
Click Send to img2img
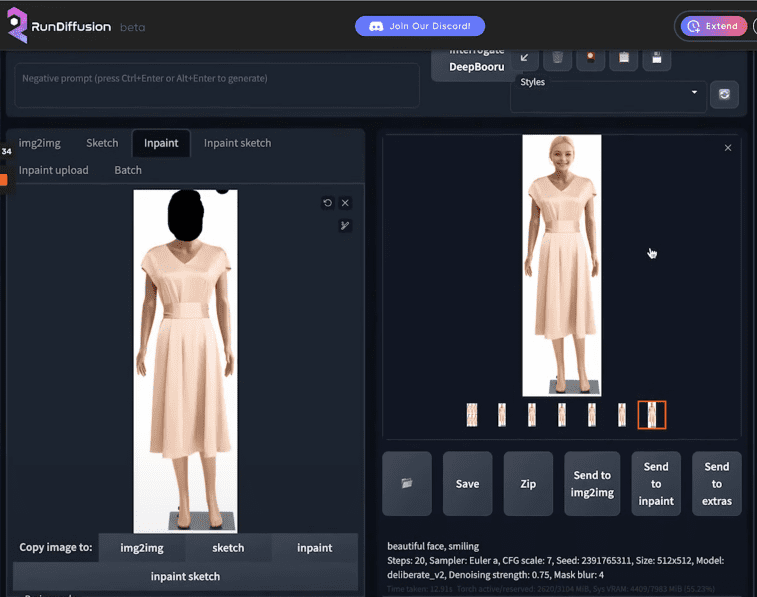pos(592,484)
